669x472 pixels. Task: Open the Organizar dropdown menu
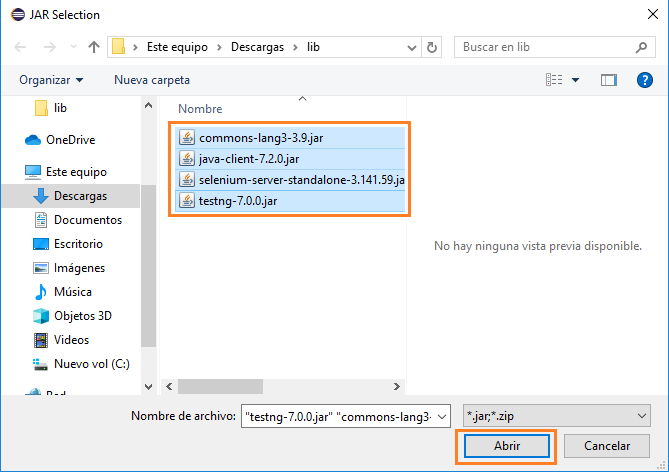coord(51,80)
